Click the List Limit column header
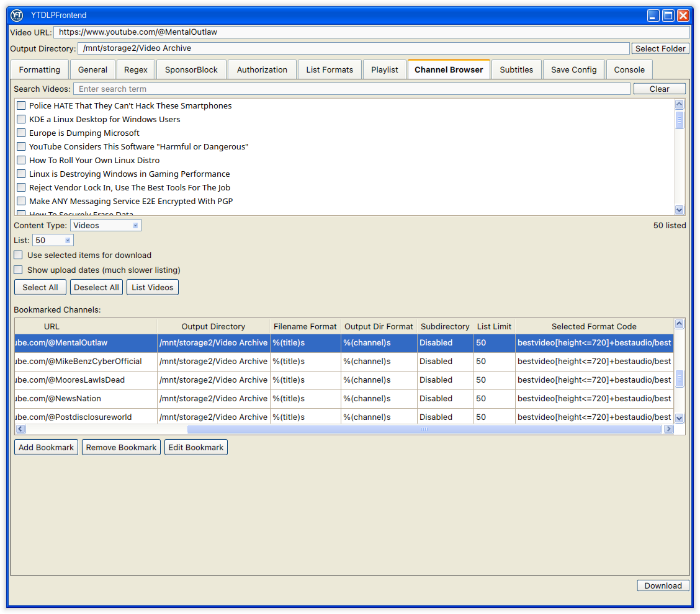Image resolution: width=700 pixels, height=614 pixels. pyautogui.click(x=494, y=326)
